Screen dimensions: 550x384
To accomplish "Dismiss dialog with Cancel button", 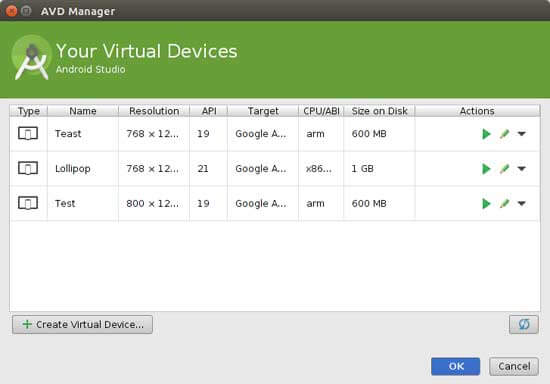I will (514, 366).
